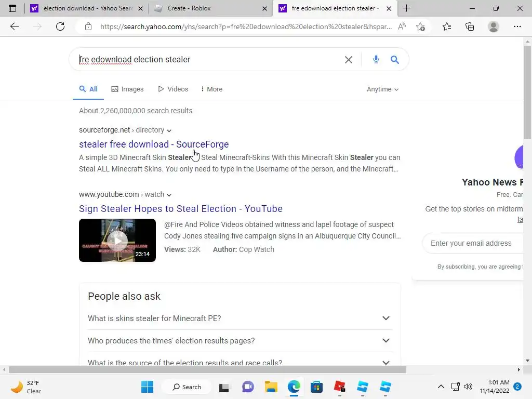This screenshot has width=532, height=399.
Task: Click 'Author: Cop Watch' text
Action: [244, 249]
